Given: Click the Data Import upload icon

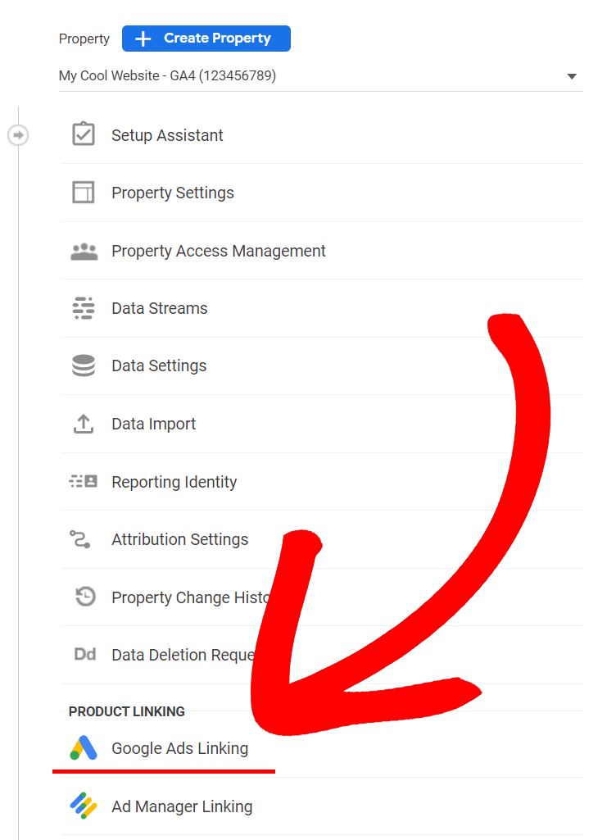Looking at the screenshot, I should click(83, 424).
